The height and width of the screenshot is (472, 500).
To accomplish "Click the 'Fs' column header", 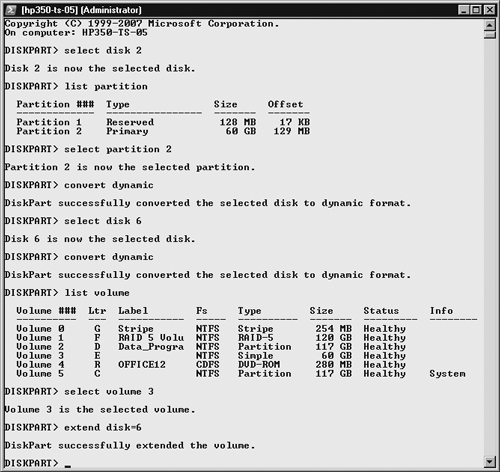I will (x=201, y=311).
